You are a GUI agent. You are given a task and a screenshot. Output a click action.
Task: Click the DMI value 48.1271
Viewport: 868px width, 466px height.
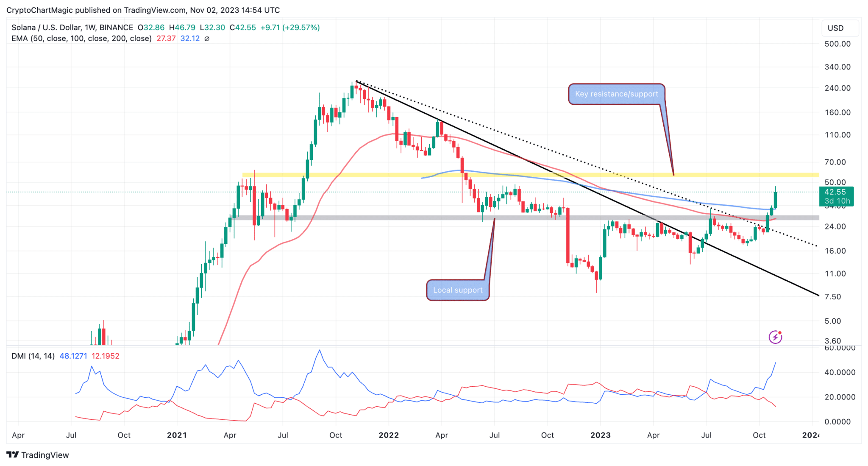click(x=73, y=356)
